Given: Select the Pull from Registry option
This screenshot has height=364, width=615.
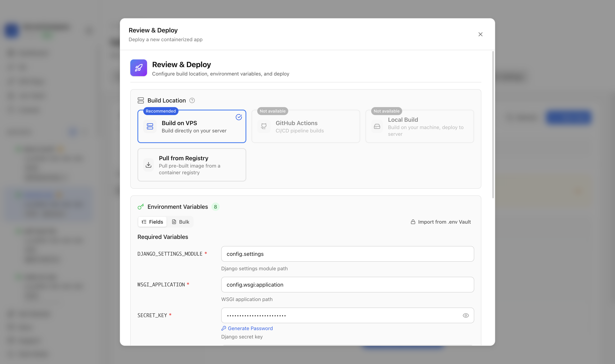Looking at the screenshot, I should 192,165.
